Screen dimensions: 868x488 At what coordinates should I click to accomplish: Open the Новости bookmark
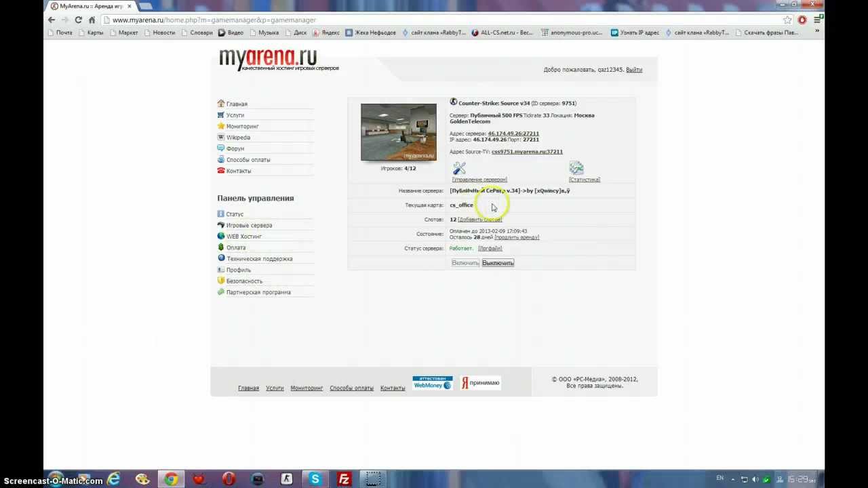pyautogui.click(x=159, y=33)
